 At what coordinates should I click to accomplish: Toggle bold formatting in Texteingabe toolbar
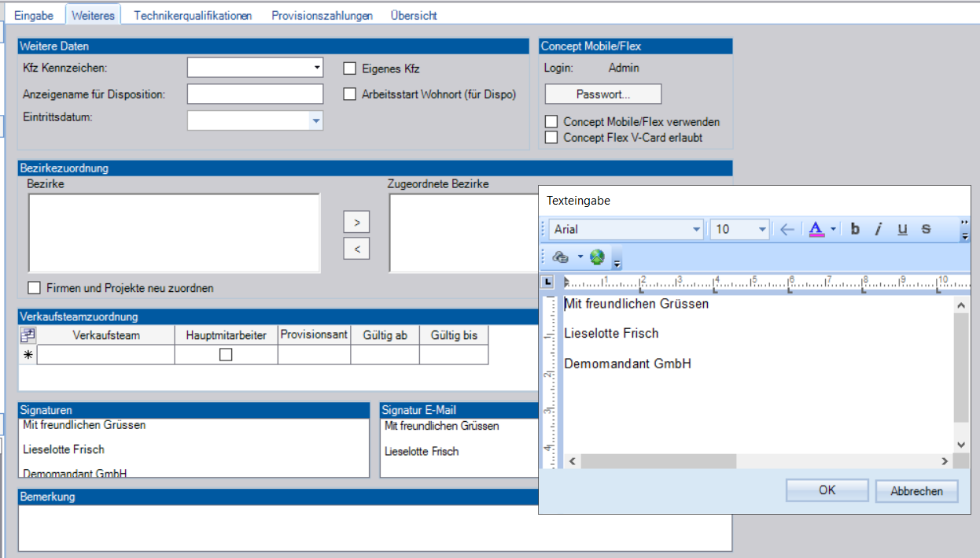[x=856, y=229]
